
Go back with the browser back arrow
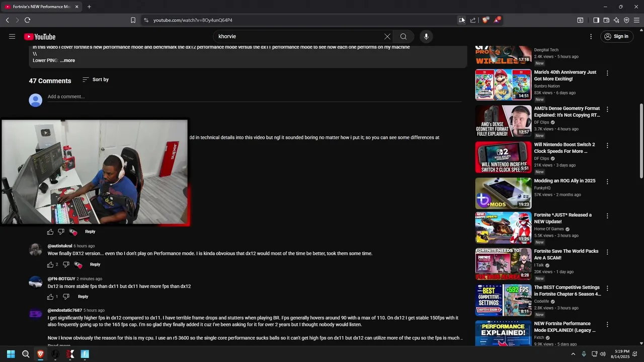pyautogui.click(x=8, y=20)
